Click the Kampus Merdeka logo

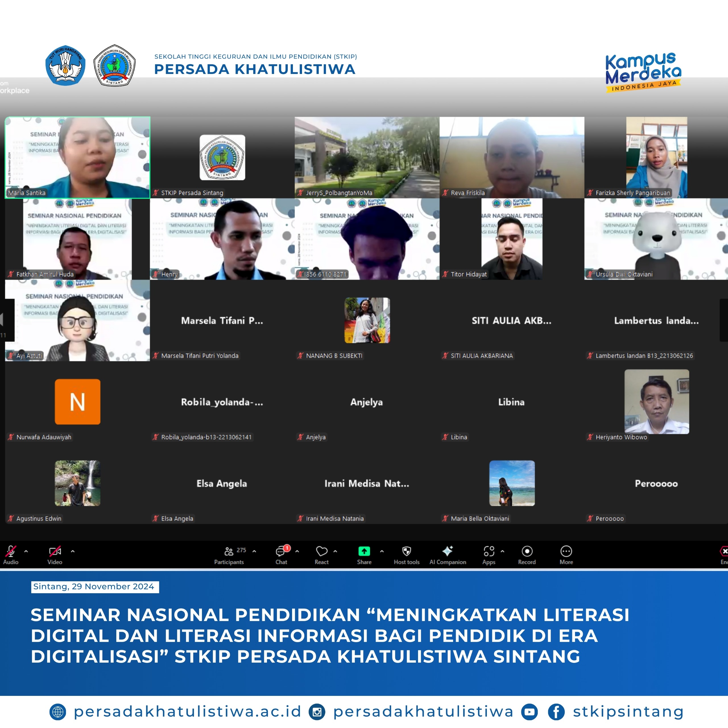coord(643,72)
